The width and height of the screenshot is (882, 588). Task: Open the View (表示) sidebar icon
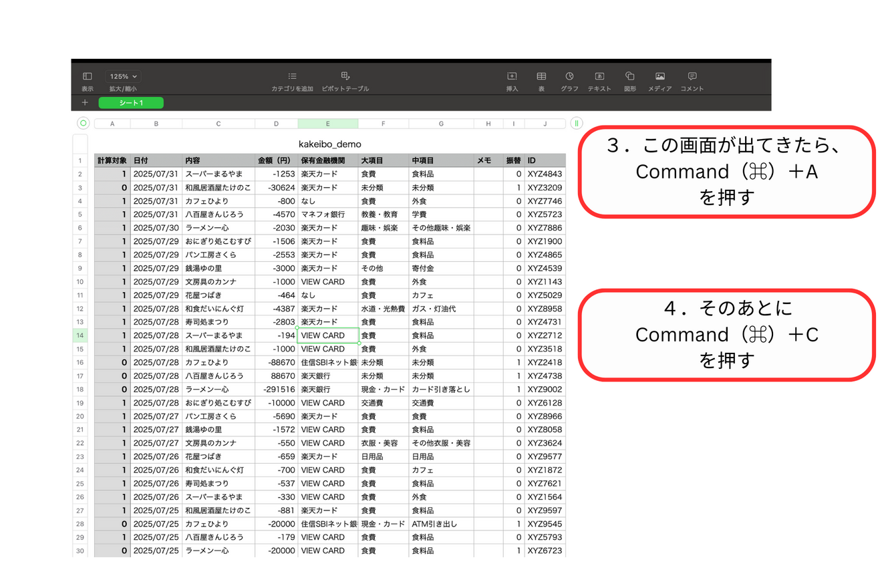coord(88,77)
